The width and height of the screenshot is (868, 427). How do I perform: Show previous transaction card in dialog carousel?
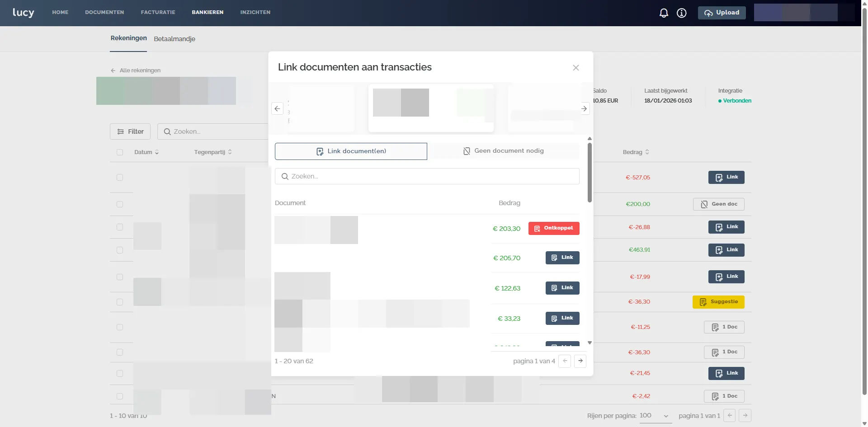click(277, 109)
